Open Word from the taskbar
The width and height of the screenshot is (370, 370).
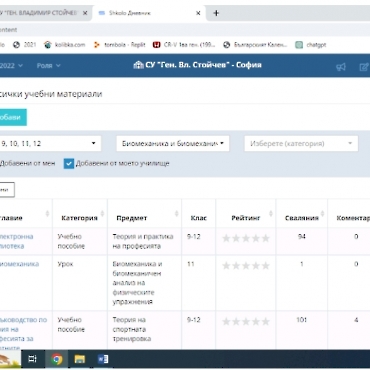[103, 359]
